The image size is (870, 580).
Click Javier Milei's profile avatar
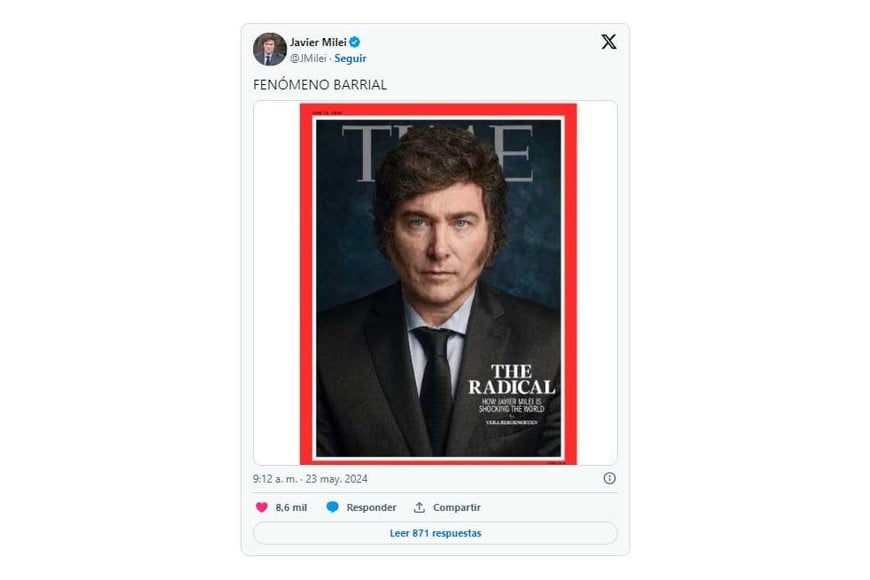pos(270,49)
